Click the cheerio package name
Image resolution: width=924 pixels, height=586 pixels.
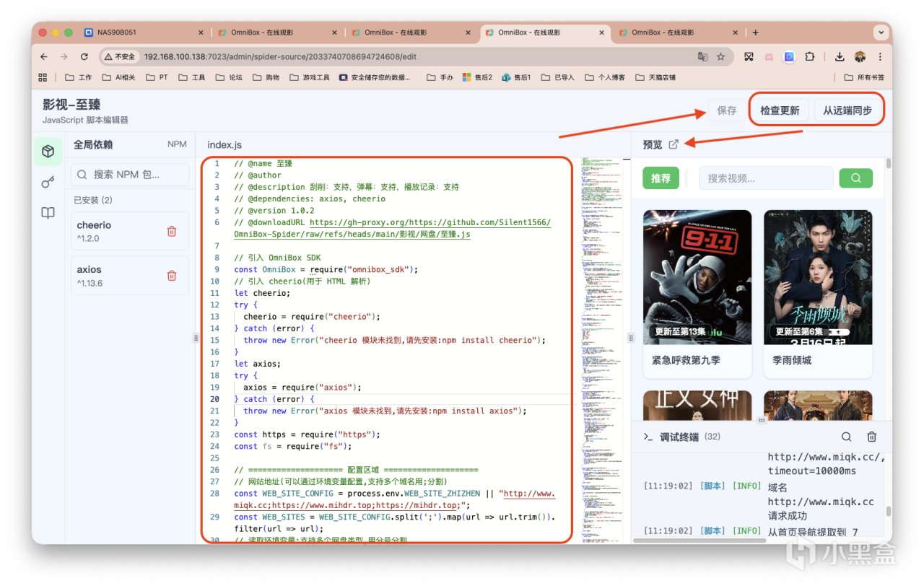point(94,225)
